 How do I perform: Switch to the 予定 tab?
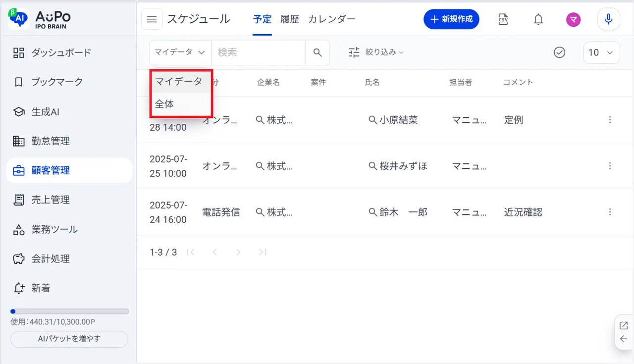[262, 19]
